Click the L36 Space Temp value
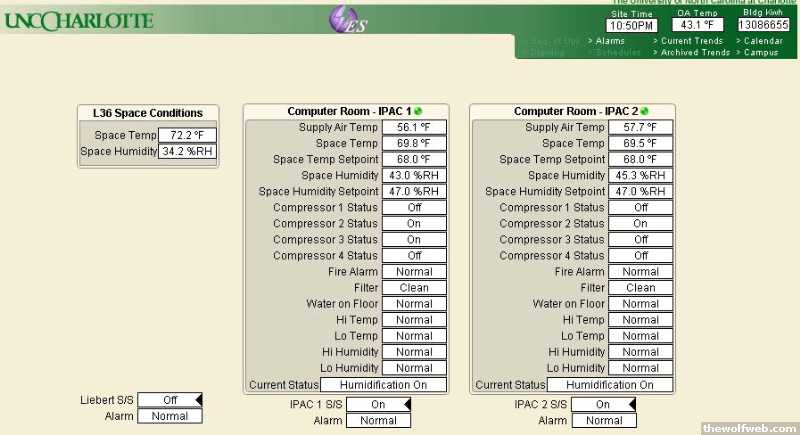Screen dimensions: 800x435 pos(187,135)
